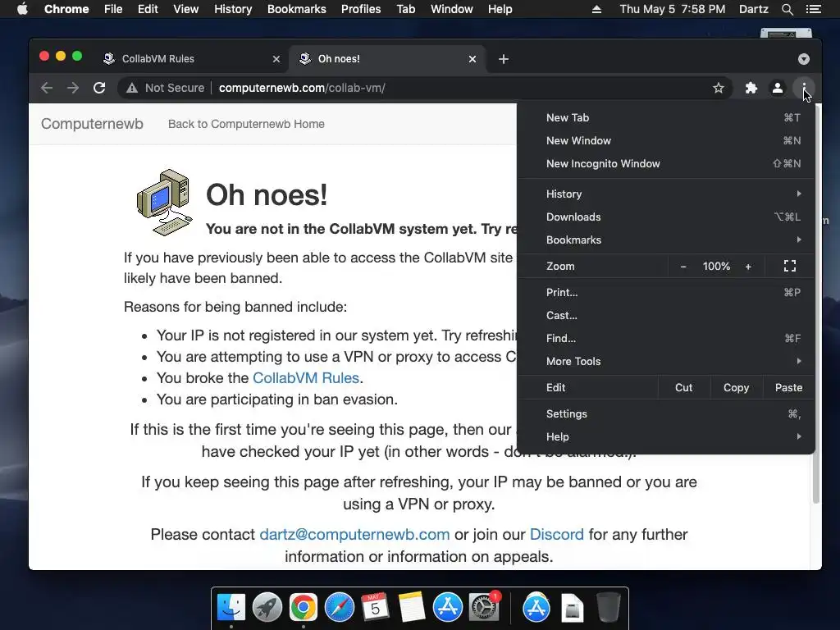840x630 pixels.
Task: Choose New Tab from the Chrome menu
Action: [666, 118]
